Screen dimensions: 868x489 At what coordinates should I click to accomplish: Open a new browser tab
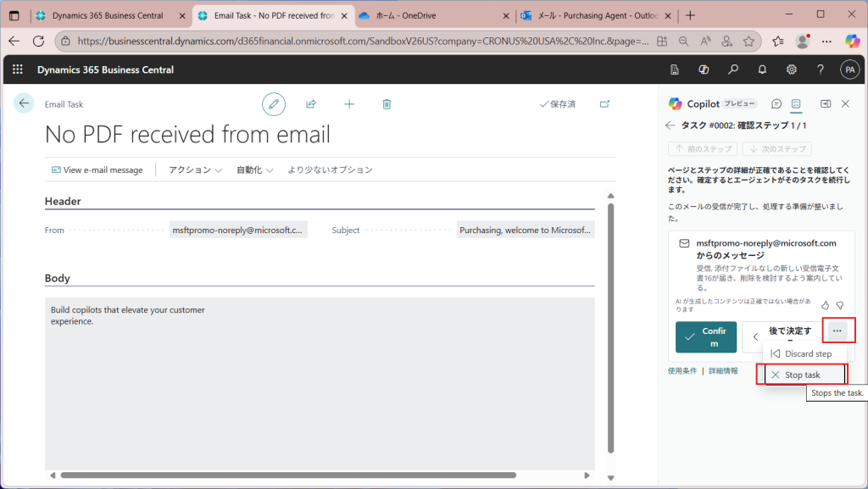coord(690,15)
